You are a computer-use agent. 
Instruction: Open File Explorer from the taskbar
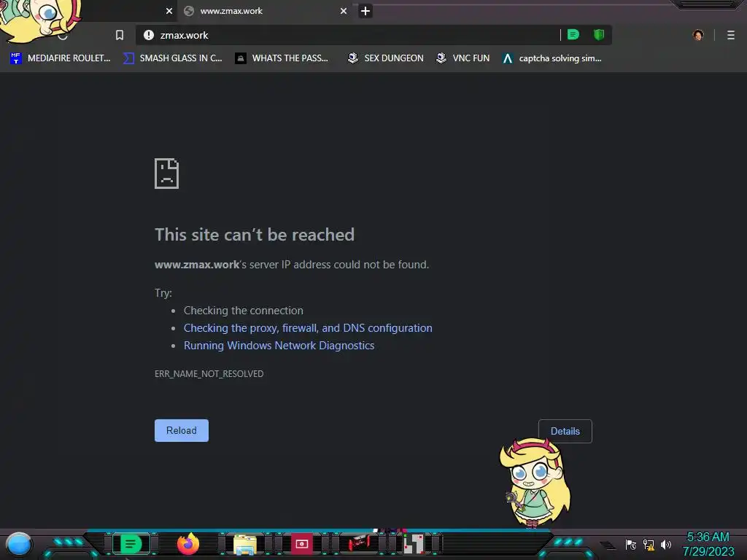[x=245, y=545]
